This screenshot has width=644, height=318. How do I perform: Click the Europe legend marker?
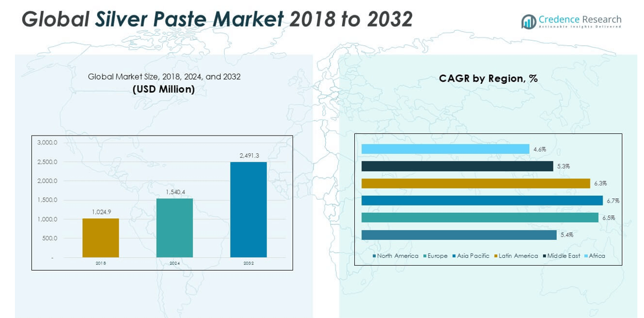(x=424, y=256)
